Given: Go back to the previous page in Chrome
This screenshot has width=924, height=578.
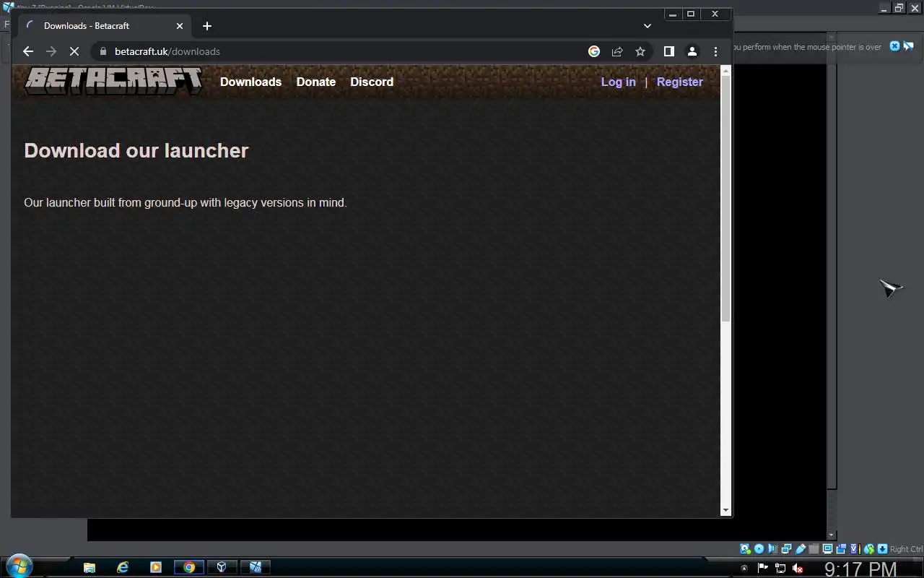Looking at the screenshot, I should 28,51.
